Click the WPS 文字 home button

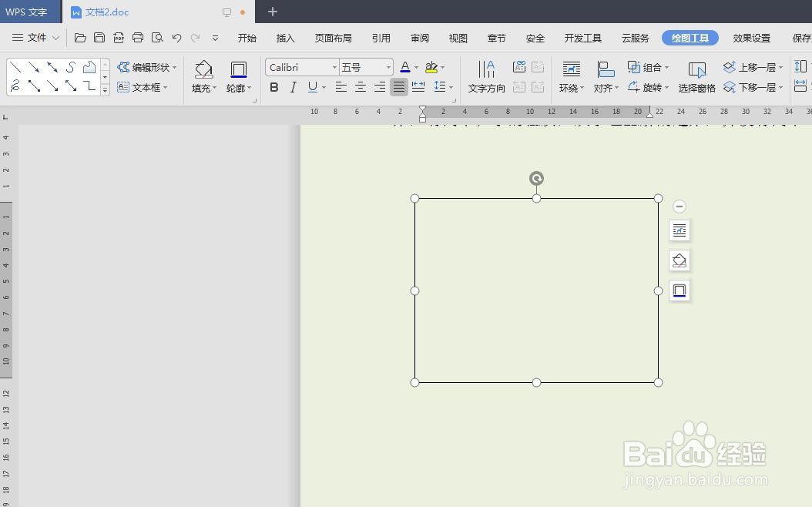coord(29,12)
